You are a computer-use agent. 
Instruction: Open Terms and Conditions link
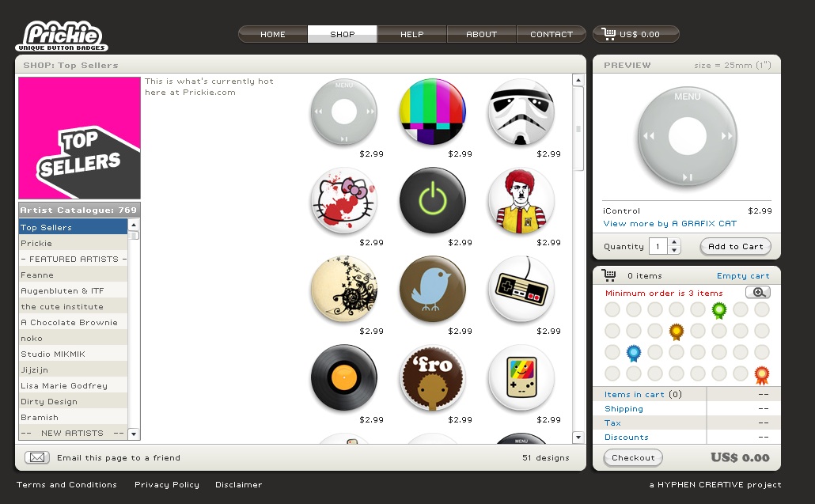click(x=66, y=484)
